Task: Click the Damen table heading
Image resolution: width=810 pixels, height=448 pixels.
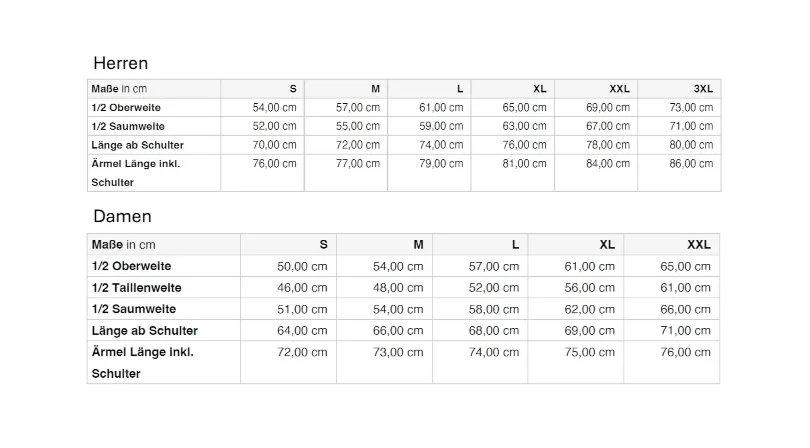Action: (122, 216)
